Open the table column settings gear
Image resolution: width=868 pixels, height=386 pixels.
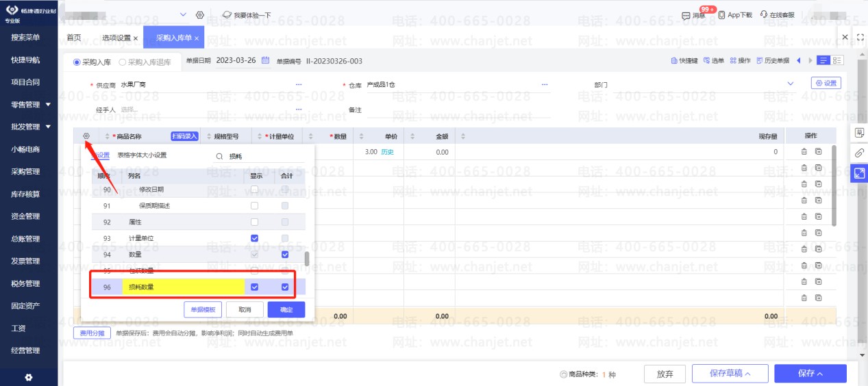(x=86, y=136)
